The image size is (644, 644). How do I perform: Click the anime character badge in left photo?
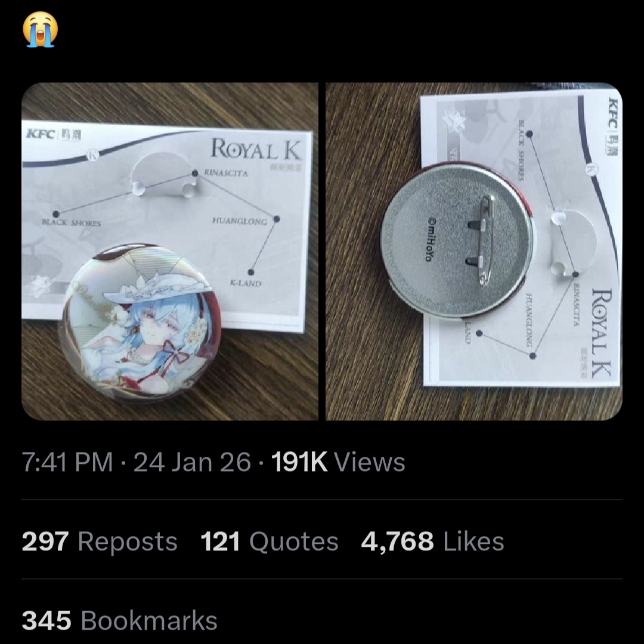point(141,321)
